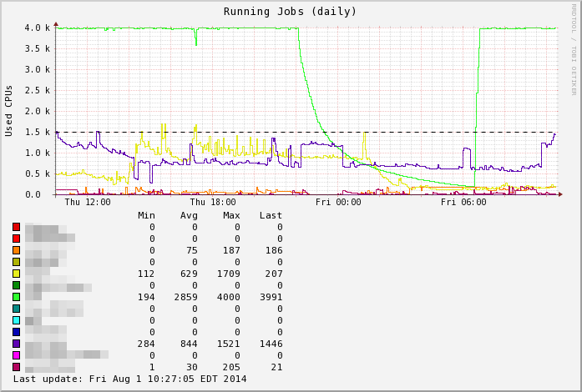Select the '4.0 k' y-axis label
Screen dimensions: 582x392
pyautogui.click(x=38, y=28)
